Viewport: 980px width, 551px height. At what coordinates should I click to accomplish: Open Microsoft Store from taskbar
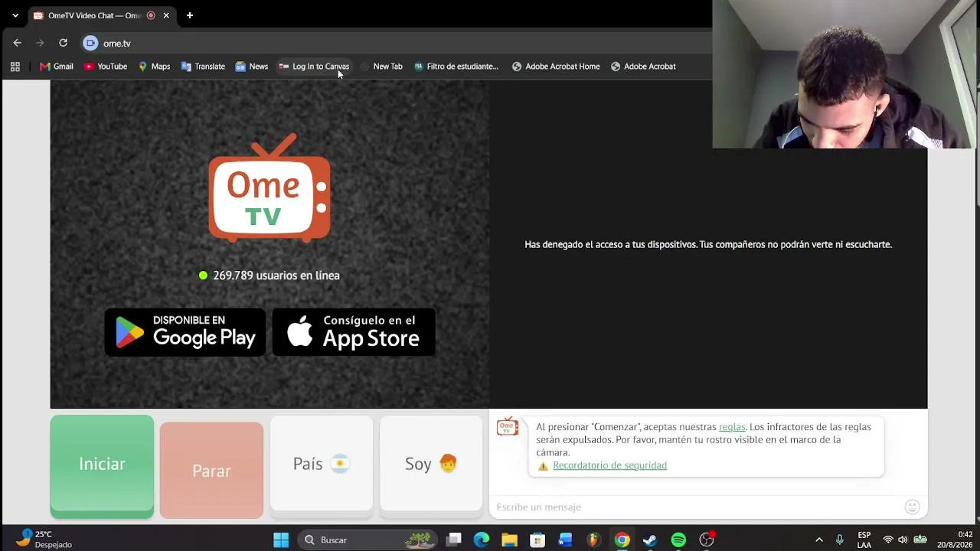pos(537,540)
